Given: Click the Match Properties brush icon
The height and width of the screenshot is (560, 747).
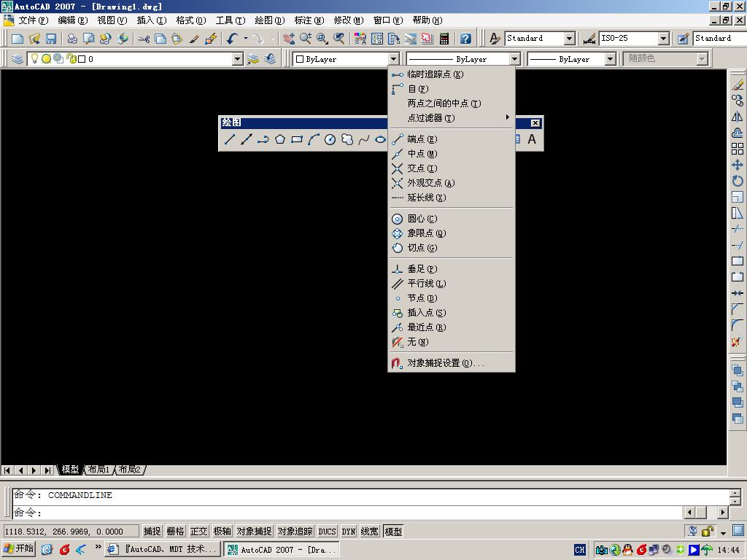Looking at the screenshot, I should pyautogui.click(x=194, y=39).
